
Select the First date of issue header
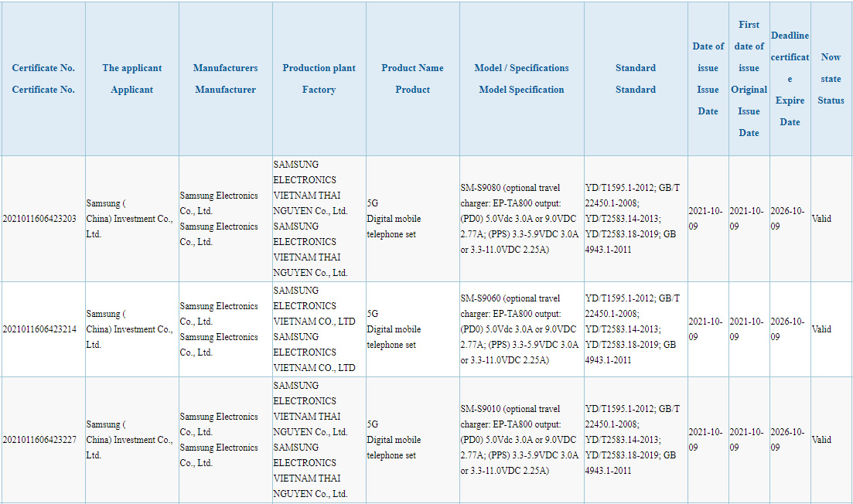click(749, 79)
